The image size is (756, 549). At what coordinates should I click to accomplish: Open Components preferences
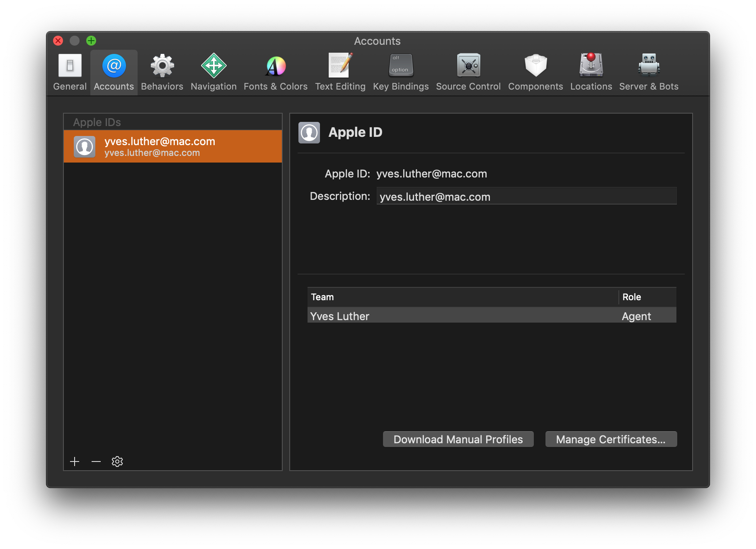click(x=535, y=73)
